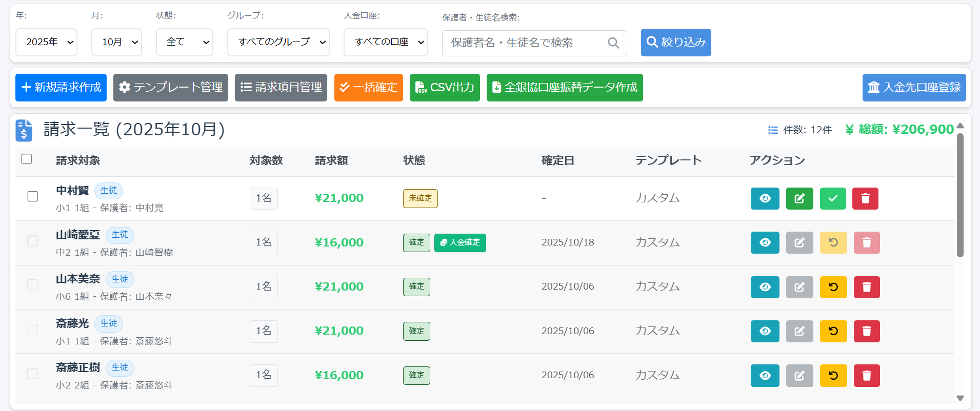Click ¥16,000 amount in 山崎愛夏 row
Screen dimensions: 980x411
(339, 242)
